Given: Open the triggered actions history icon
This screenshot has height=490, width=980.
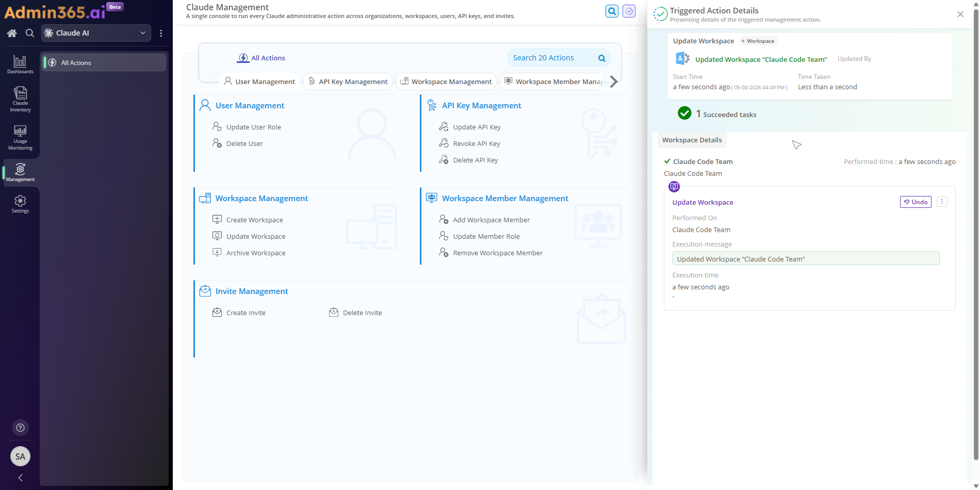Looking at the screenshot, I should point(629,11).
